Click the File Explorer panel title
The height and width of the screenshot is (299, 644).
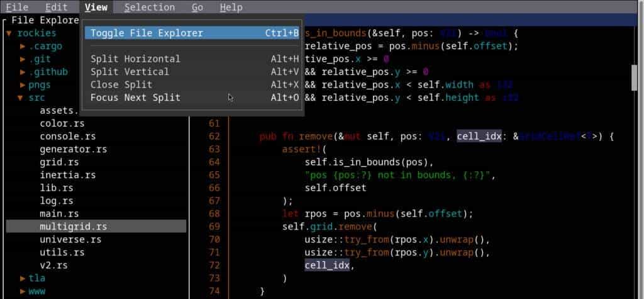click(x=45, y=20)
